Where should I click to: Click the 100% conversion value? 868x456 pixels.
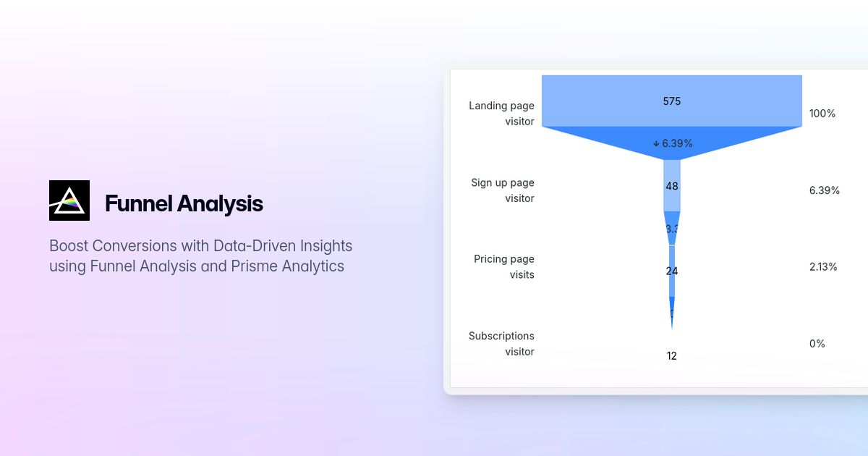point(822,114)
